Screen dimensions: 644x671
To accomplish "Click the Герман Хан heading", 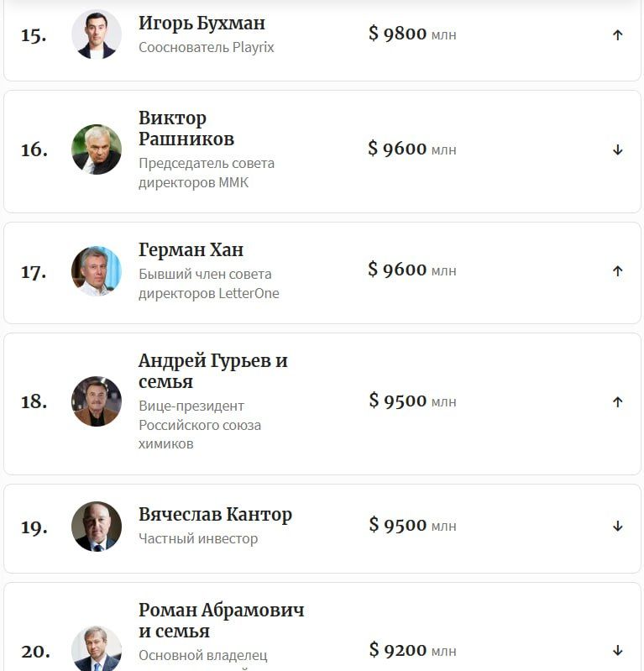I will pos(191,250).
